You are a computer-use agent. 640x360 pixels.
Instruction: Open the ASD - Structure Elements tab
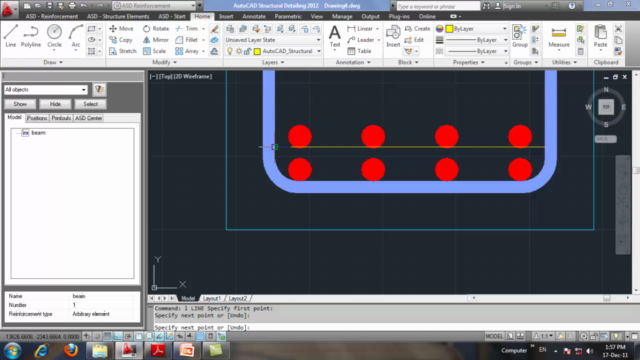[118, 16]
